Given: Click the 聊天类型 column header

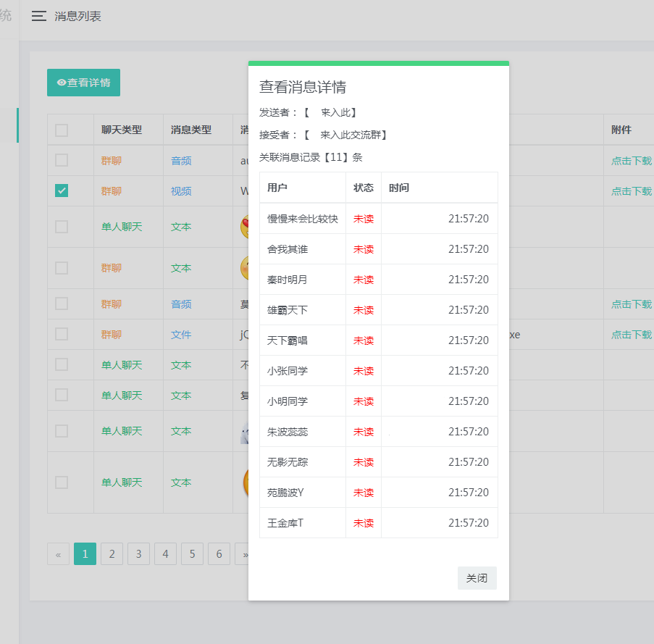Looking at the screenshot, I should pos(122,130).
